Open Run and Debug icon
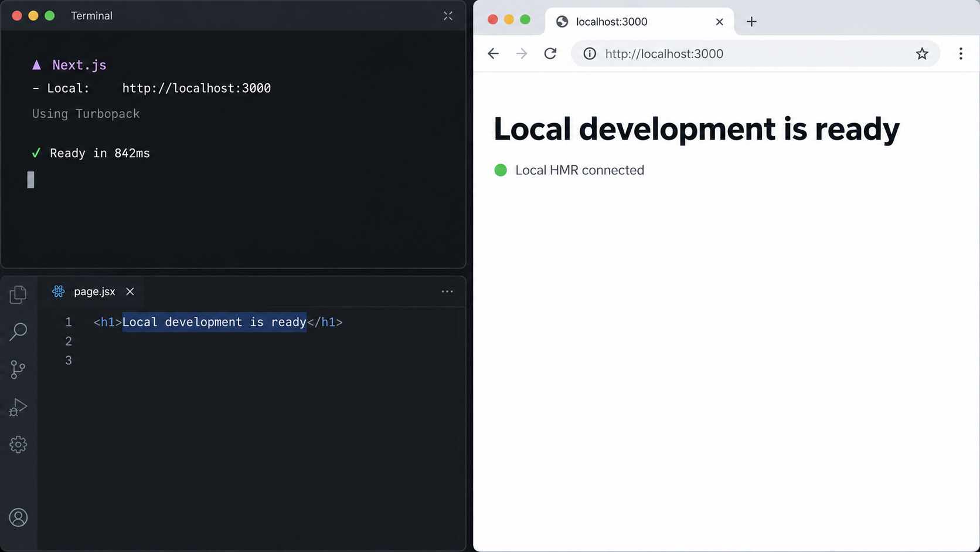The height and width of the screenshot is (552, 980). pyautogui.click(x=18, y=407)
